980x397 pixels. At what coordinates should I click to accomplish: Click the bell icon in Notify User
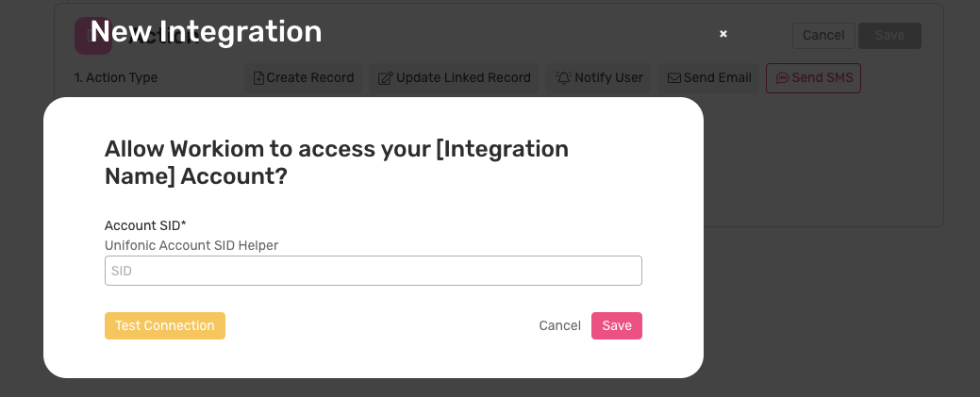click(564, 77)
